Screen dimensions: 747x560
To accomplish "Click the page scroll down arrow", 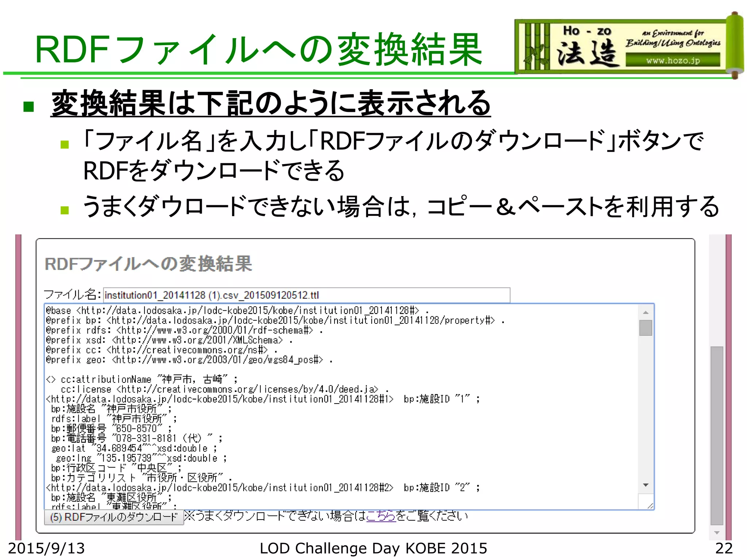I will tap(717, 533).
